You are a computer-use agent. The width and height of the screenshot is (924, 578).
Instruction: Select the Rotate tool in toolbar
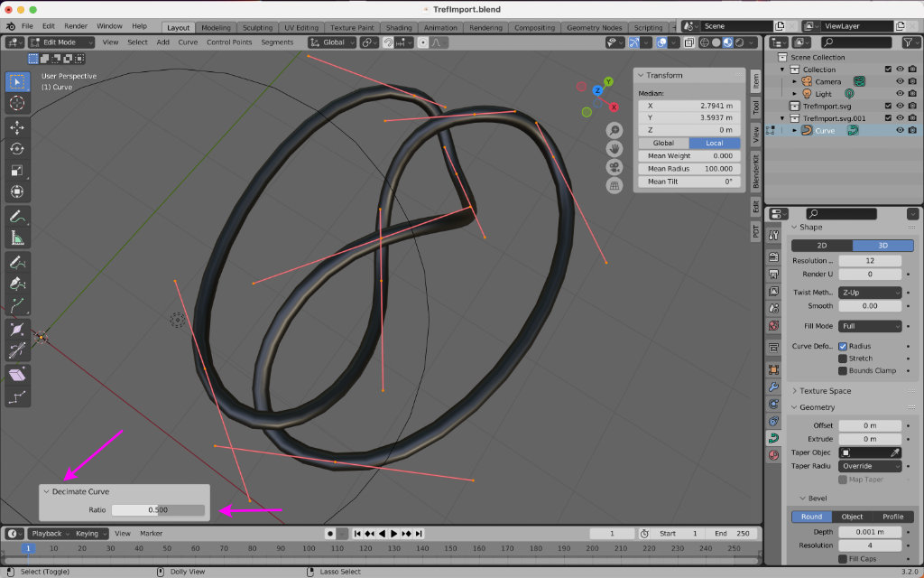coord(17,149)
